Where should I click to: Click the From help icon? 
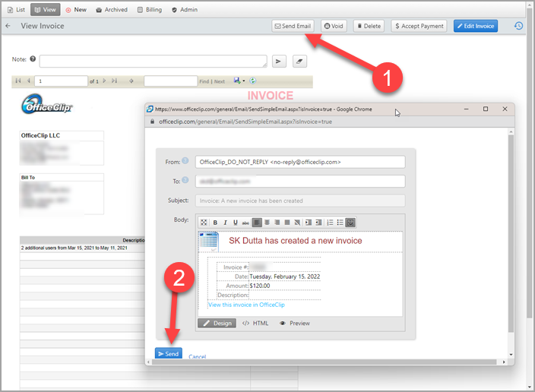(x=185, y=160)
